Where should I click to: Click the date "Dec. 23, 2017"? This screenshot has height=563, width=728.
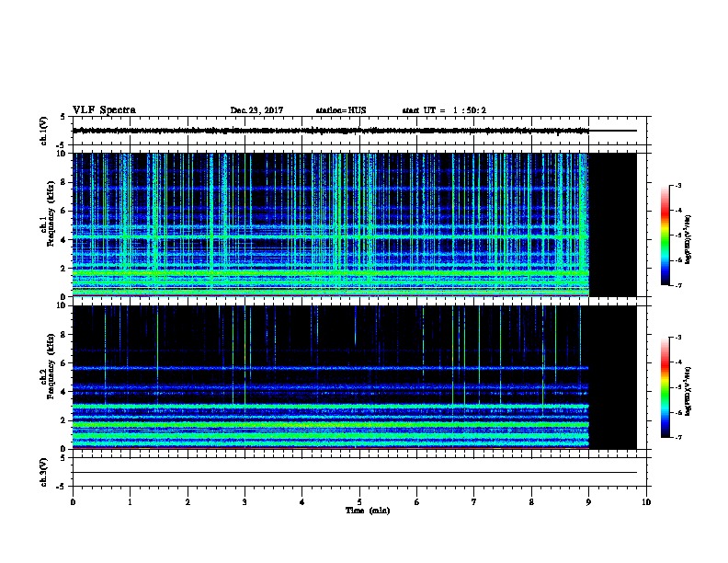pyautogui.click(x=256, y=110)
